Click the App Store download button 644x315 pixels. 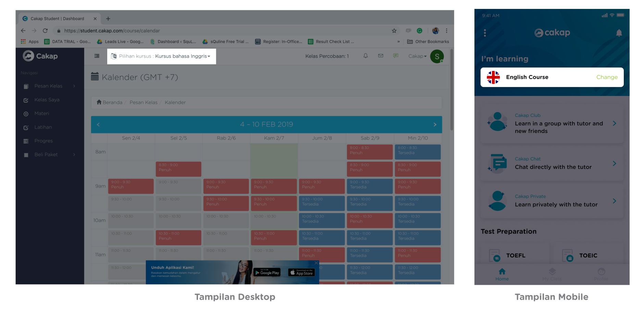point(301,272)
